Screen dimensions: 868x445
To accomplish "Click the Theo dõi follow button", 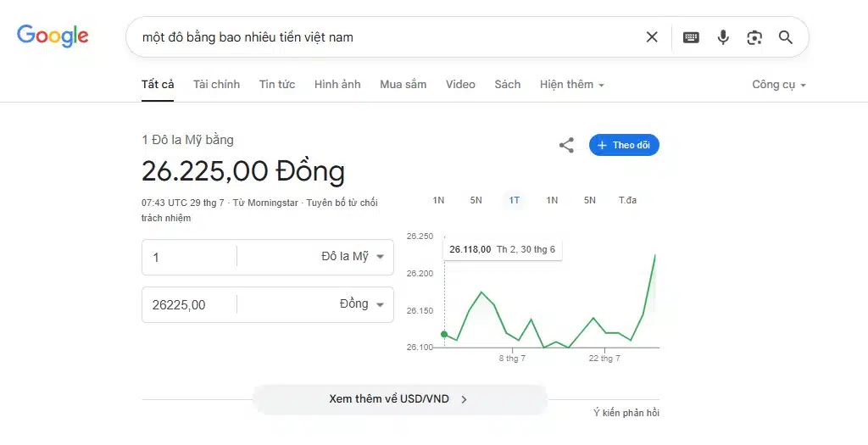I will (624, 145).
